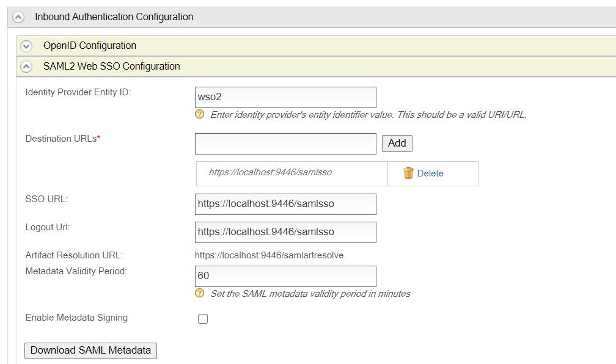Enable Metadata Signing checkbox
Viewport: 616px width, 364px height.
point(203,319)
